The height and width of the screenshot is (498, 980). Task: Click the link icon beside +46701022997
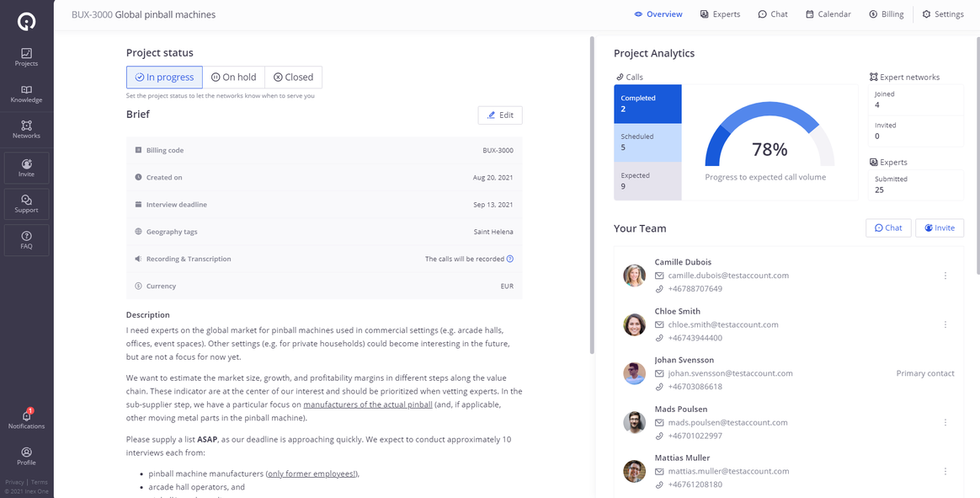click(x=658, y=436)
